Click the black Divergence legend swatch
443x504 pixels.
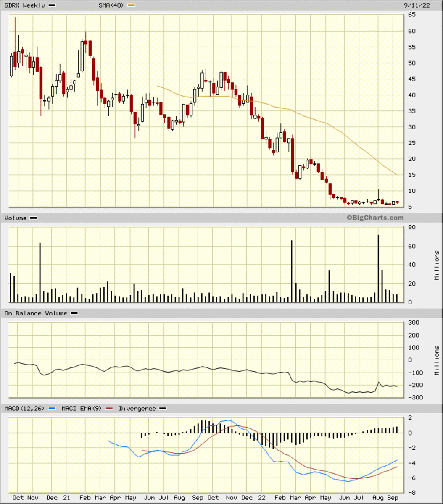(x=163, y=408)
